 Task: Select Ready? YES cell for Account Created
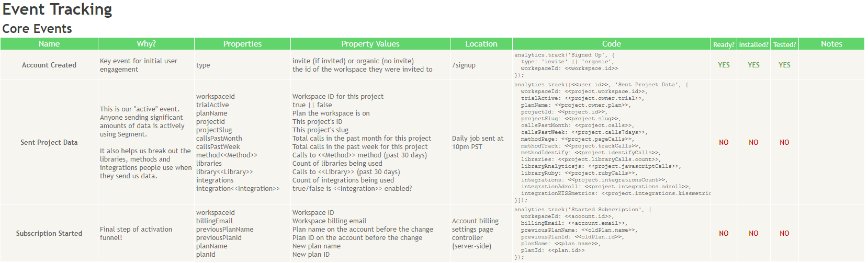pos(724,65)
